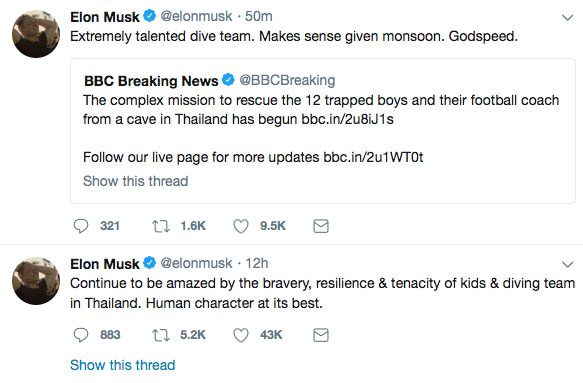The width and height of the screenshot is (583, 383).
Task: Open the 50m timestamp of first tweet
Action: 258,16
